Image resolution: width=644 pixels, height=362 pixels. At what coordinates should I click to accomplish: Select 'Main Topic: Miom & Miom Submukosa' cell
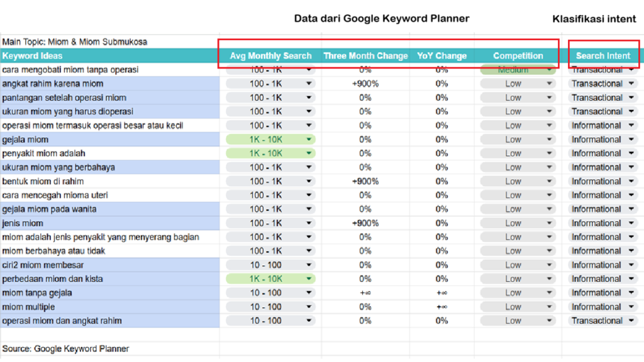pyautogui.click(x=109, y=42)
